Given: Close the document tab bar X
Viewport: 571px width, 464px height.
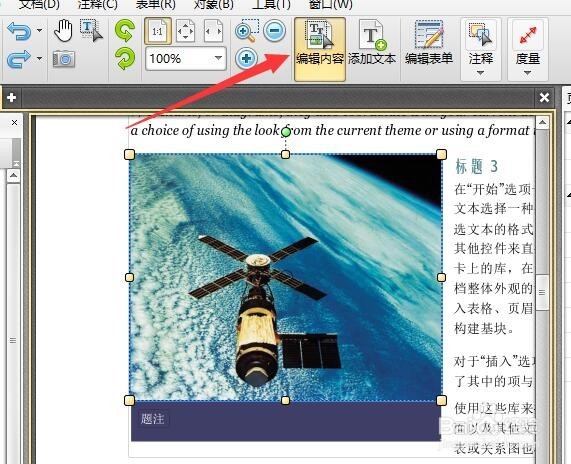Looking at the screenshot, I should [544, 97].
